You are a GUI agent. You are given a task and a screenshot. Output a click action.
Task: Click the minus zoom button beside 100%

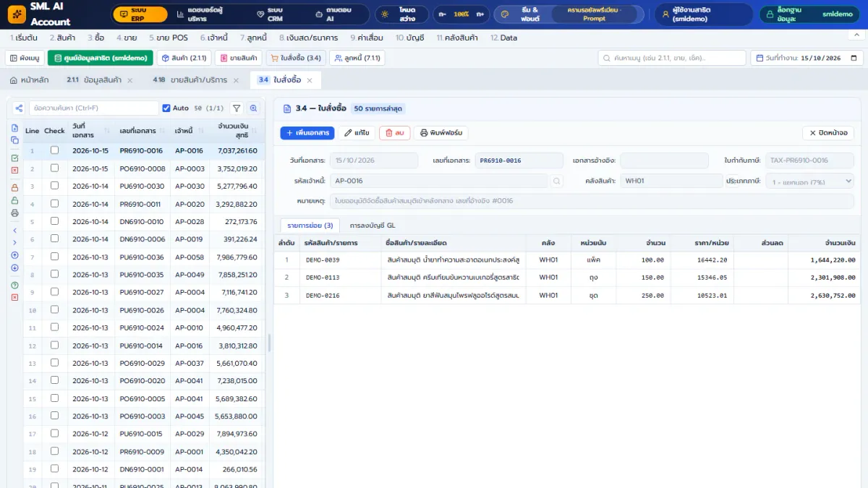coord(443,14)
